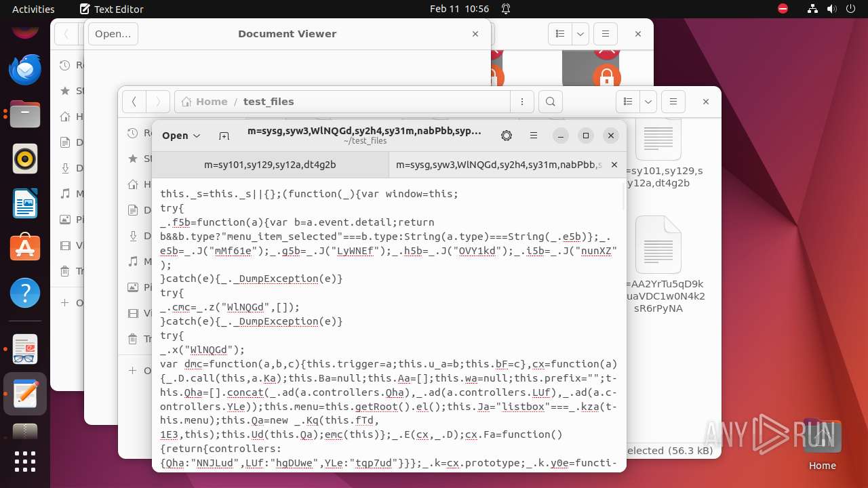Close the m=sysg,syw3 tab
The image size is (868, 488).
614,165
